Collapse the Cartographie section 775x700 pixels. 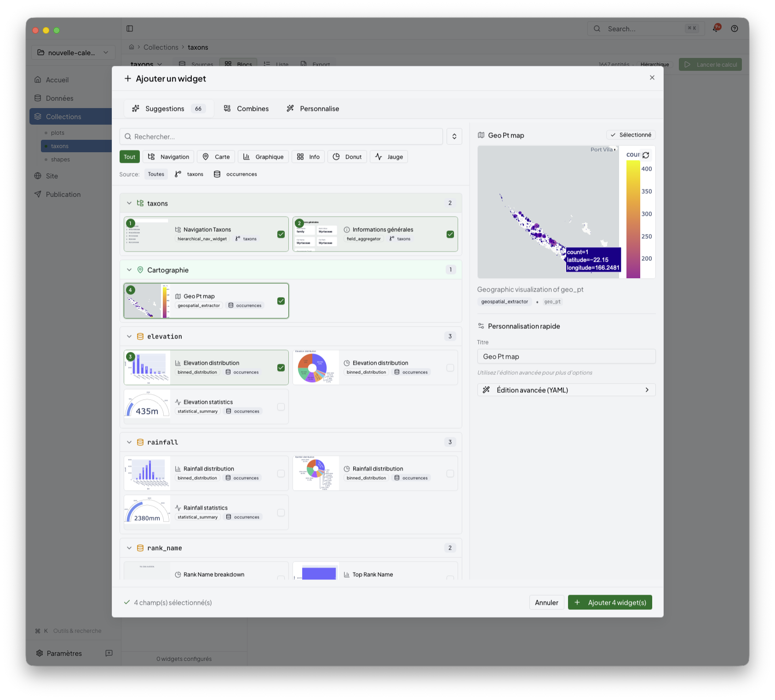coord(129,270)
